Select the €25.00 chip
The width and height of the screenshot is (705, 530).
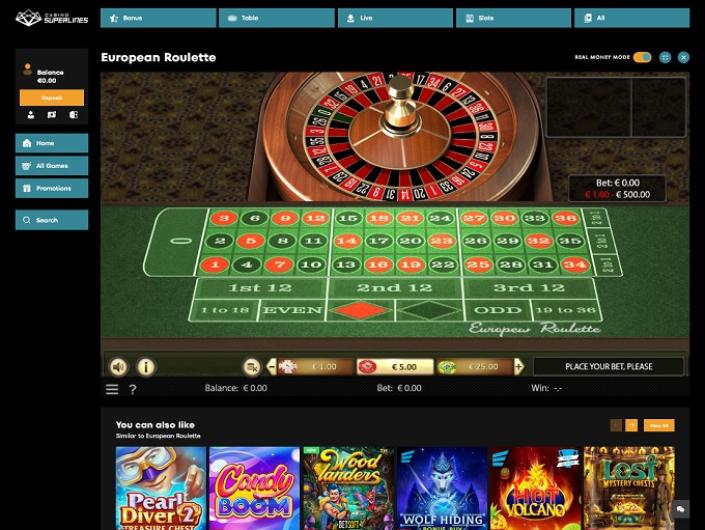[x=474, y=367]
